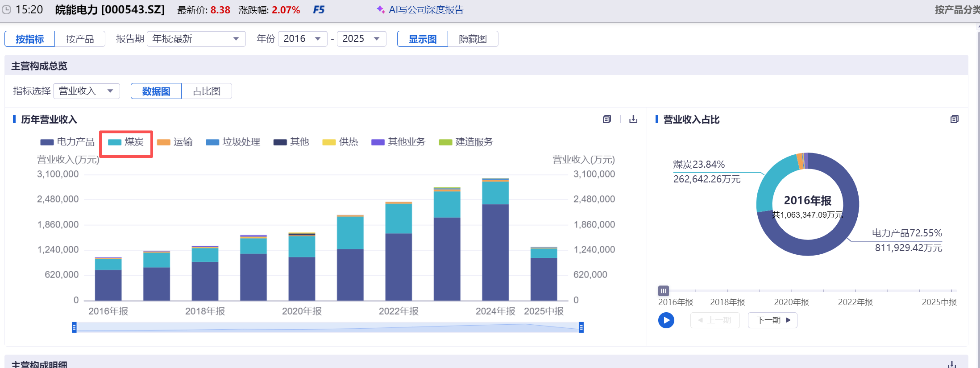The height and width of the screenshot is (368, 980).
Task: Toggle the 煤炭 legend series
Action: pyautogui.click(x=126, y=142)
